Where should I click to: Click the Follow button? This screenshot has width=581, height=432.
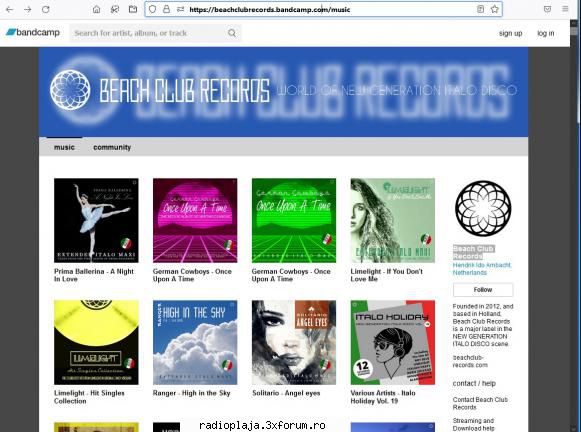[x=483, y=290]
